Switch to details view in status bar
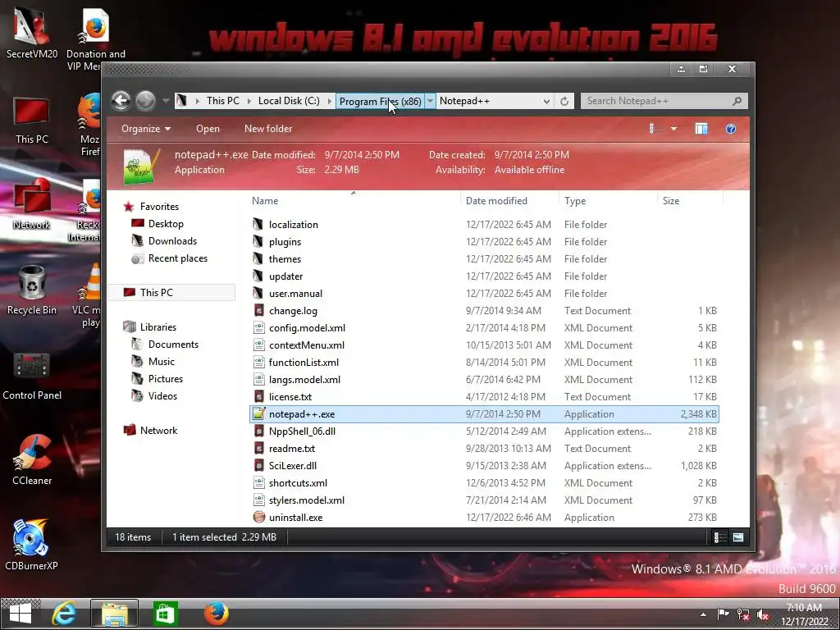This screenshot has width=840, height=630. (x=720, y=537)
